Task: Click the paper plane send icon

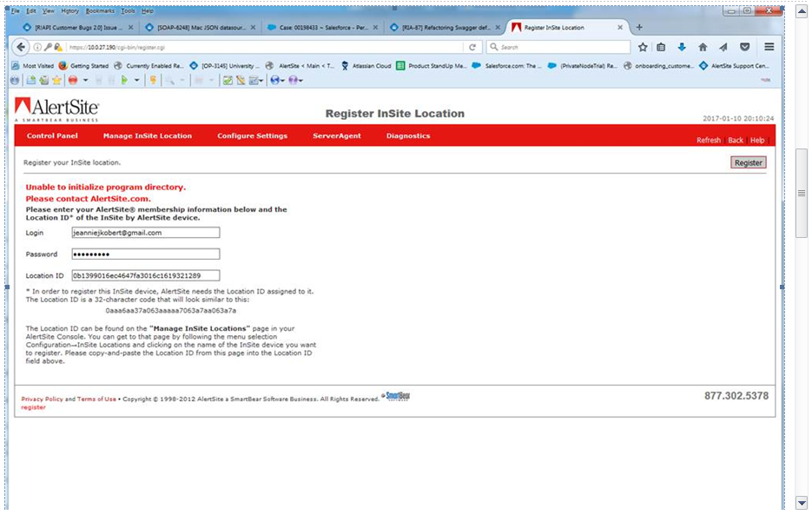Action: 723,47
